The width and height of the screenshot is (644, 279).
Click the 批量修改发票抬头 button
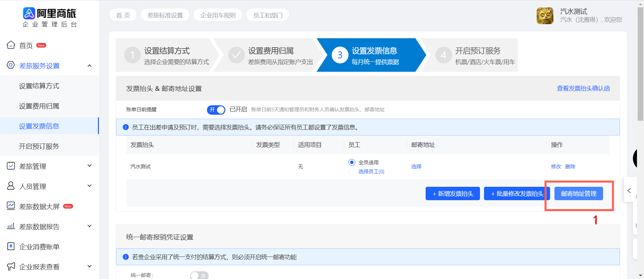(x=517, y=193)
